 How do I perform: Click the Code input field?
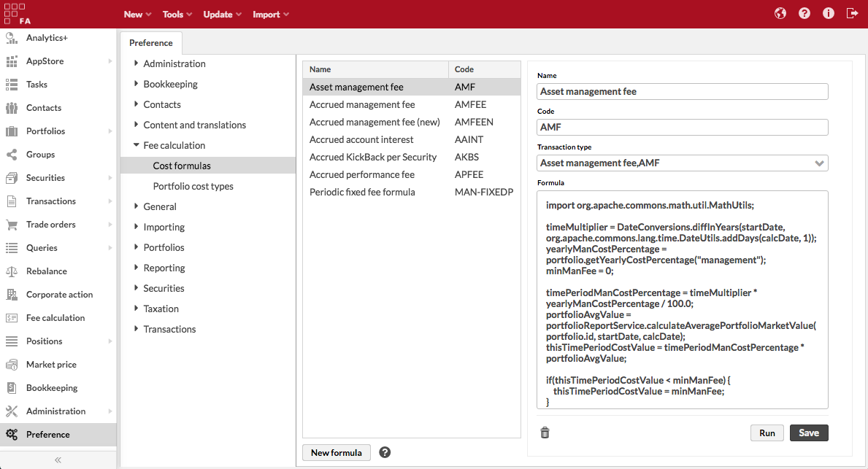coord(682,127)
